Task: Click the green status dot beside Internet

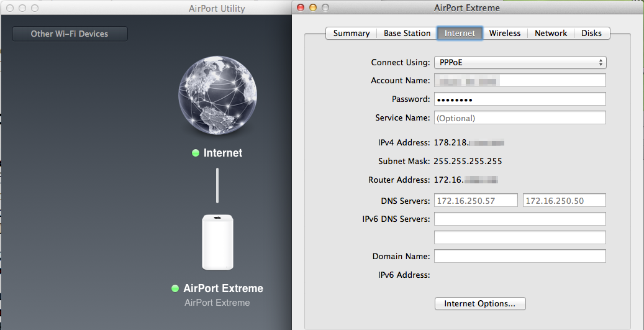Action: [196, 153]
